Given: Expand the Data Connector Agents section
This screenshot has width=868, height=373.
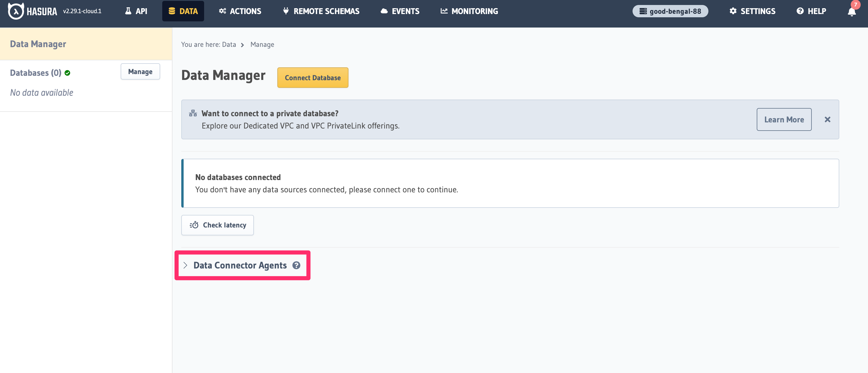Looking at the screenshot, I should coord(185,265).
